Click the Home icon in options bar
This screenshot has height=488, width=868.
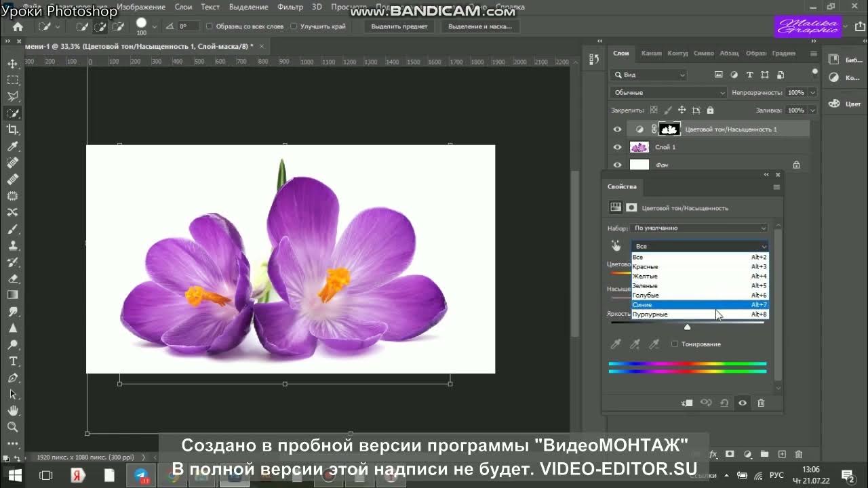pos(18,26)
